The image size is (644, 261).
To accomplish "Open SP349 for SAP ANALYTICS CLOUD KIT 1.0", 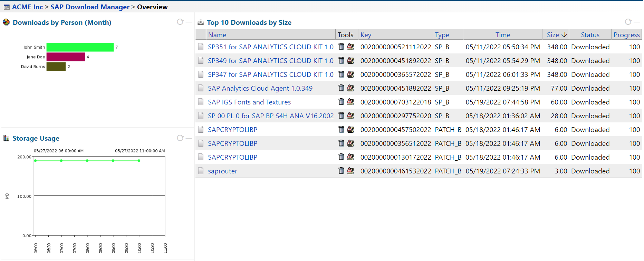I will point(271,61).
